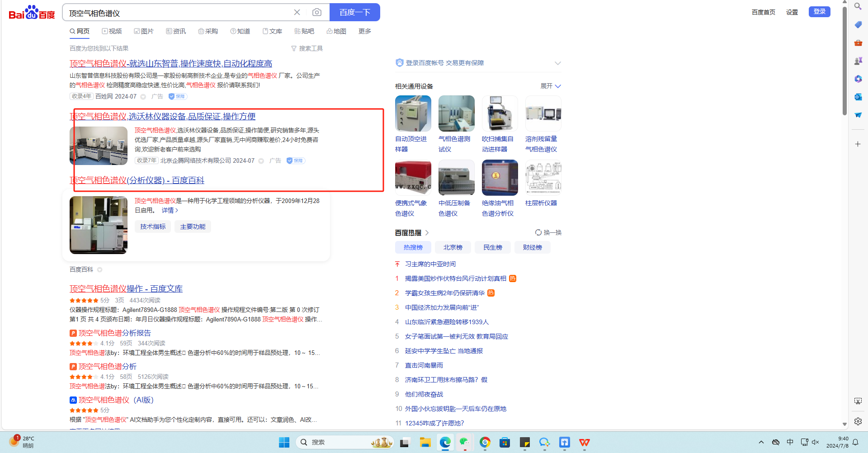Select the 北京榜 hot search tab
This screenshot has width=868, height=453.
pyautogui.click(x=453, y=247)
